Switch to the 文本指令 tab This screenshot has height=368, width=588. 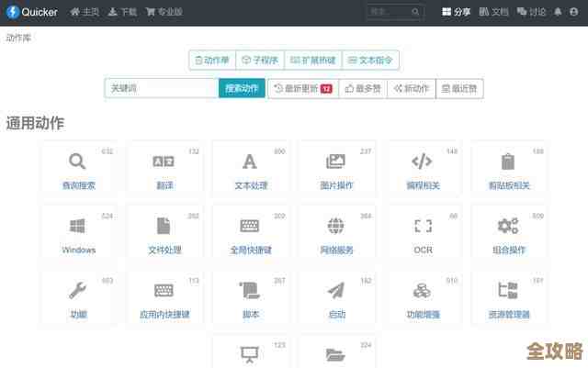[370, 61]
